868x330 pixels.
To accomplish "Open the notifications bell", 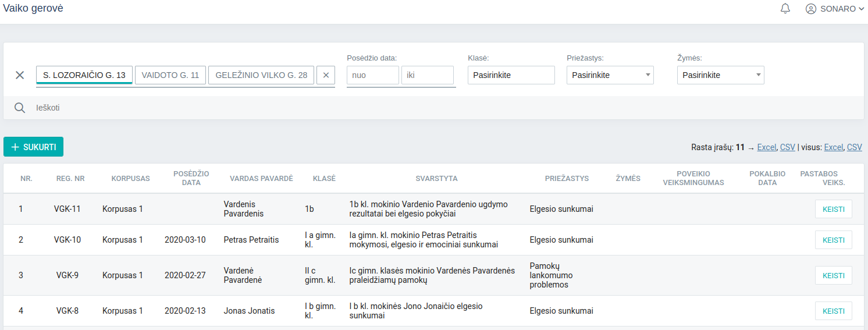I will tap(785, 9).
